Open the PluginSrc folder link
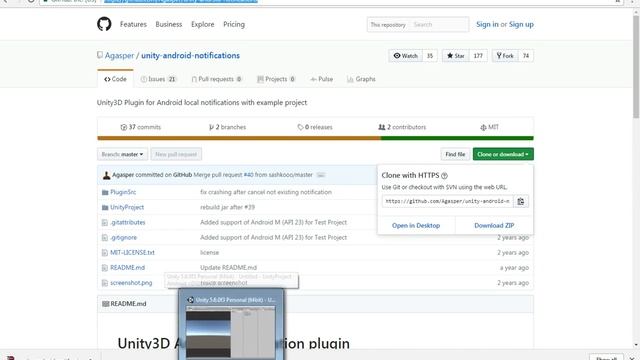The height and width of the screenshot is (360, 640). point(123,192)
